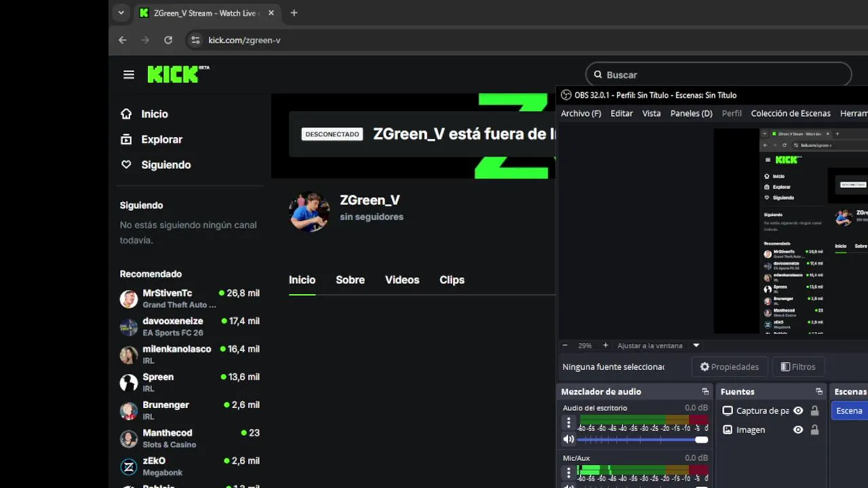Click the Manthecod channel avatar

[129, 439]
